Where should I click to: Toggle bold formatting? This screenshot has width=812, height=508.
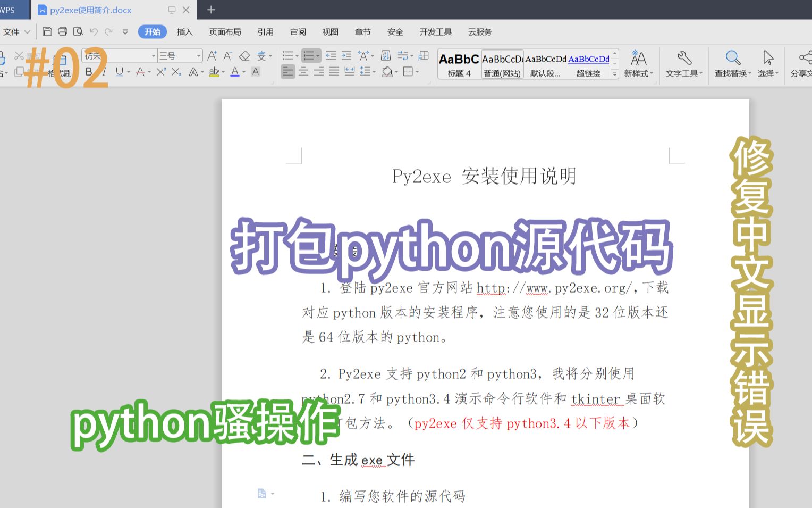(89, 71)
